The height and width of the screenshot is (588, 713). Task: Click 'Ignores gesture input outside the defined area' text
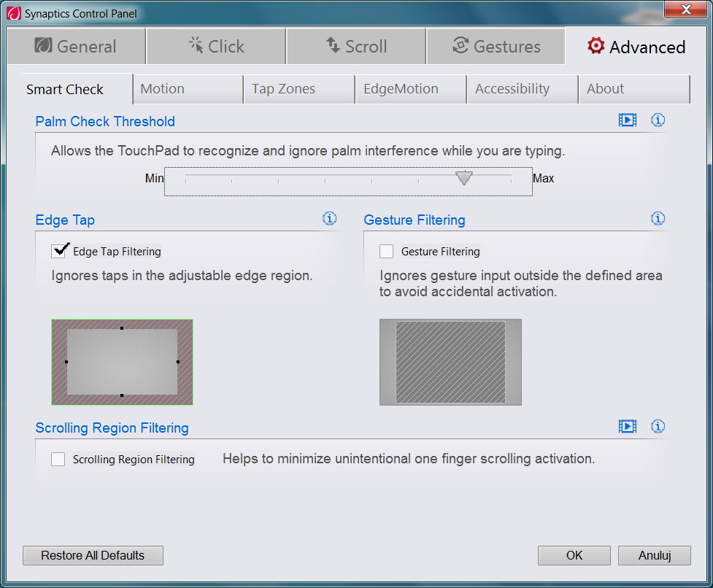tap(521, 284)
